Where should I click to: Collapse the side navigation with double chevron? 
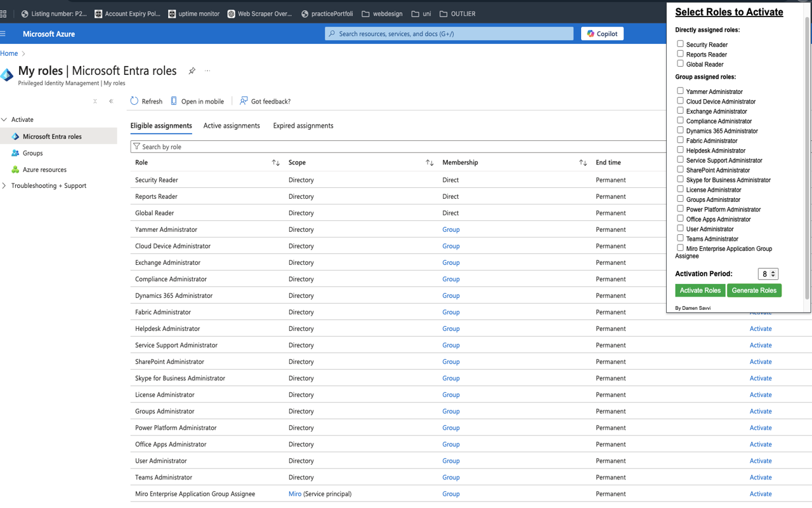point(111,101)
